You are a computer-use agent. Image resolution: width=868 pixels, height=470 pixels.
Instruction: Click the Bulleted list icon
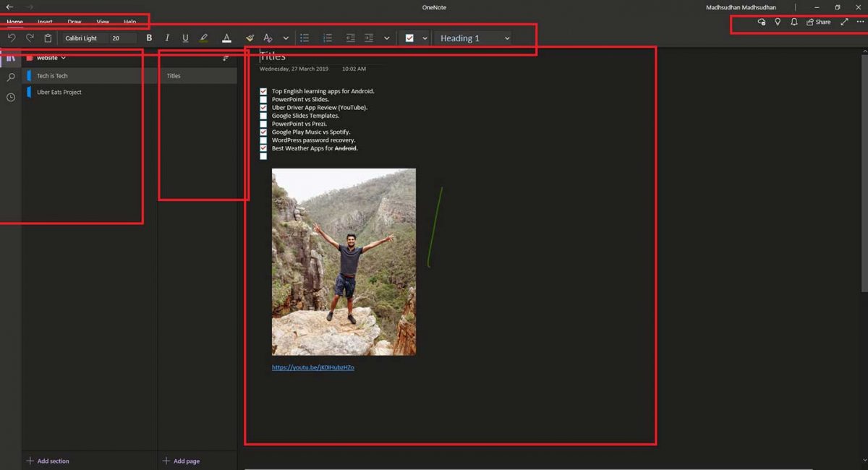click(305, 38)
